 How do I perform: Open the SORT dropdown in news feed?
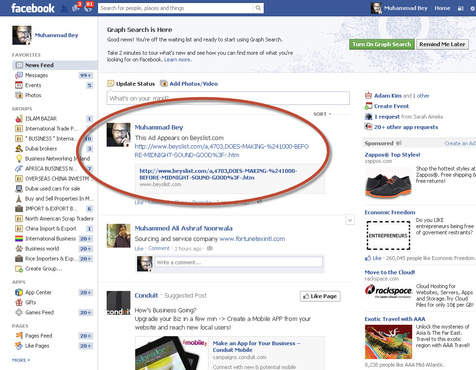(322, 114)
